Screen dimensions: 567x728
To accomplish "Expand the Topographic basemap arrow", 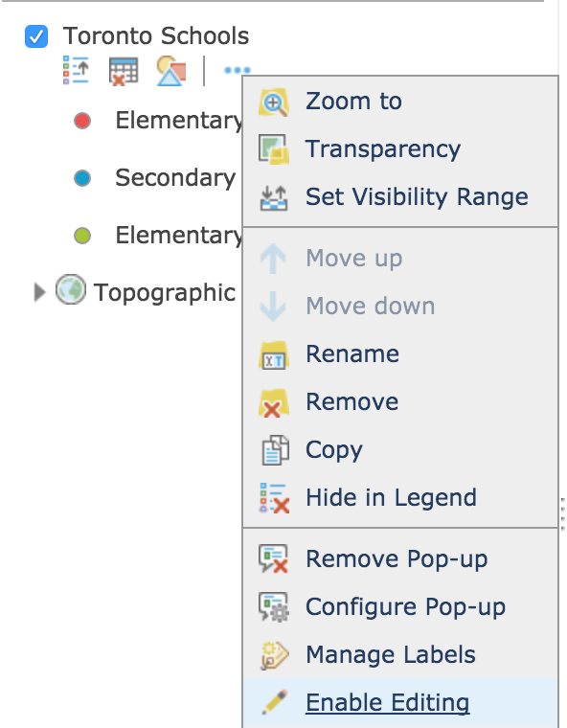I will click(40, 292).
